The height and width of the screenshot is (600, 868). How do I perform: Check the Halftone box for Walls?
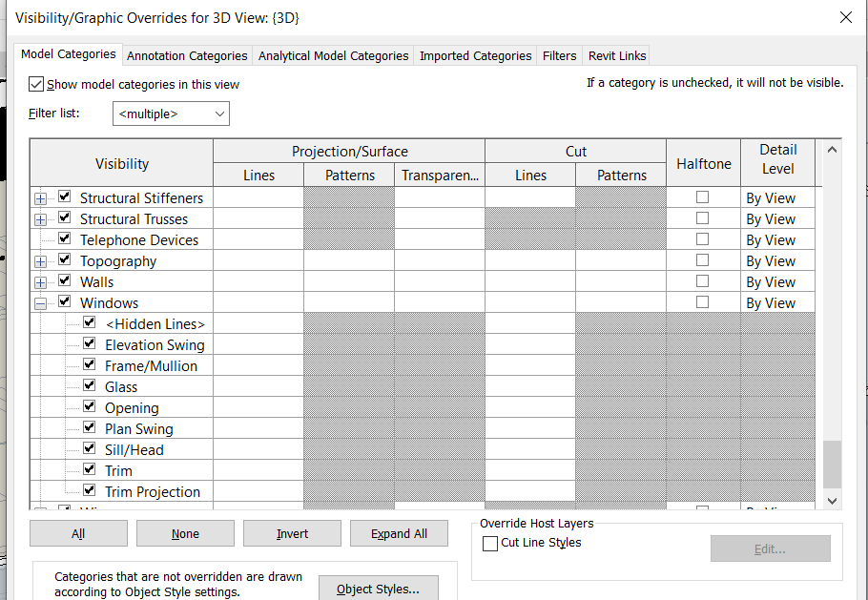click(703, 280)
